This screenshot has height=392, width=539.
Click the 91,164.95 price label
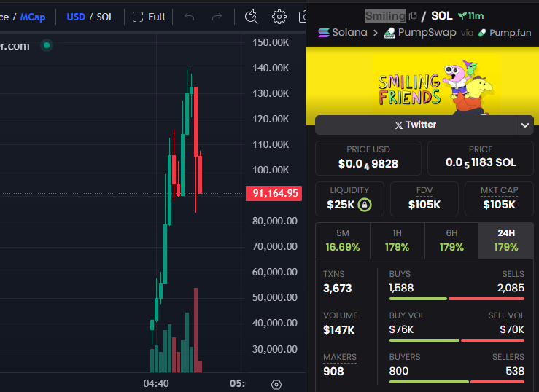click(274, 193)
